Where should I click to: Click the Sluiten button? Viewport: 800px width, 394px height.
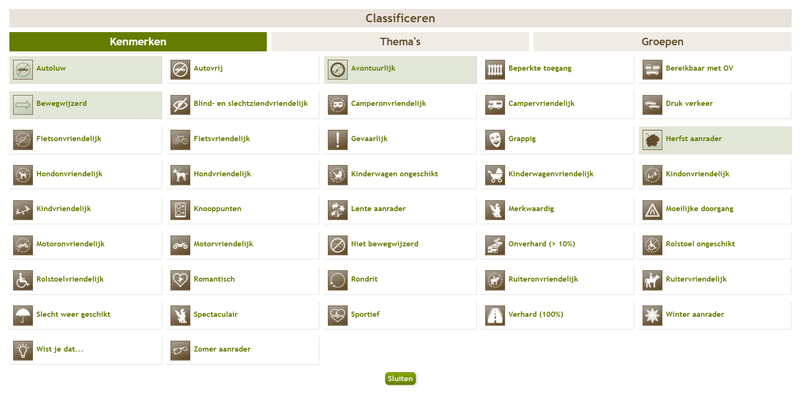[x=401, y=379]
